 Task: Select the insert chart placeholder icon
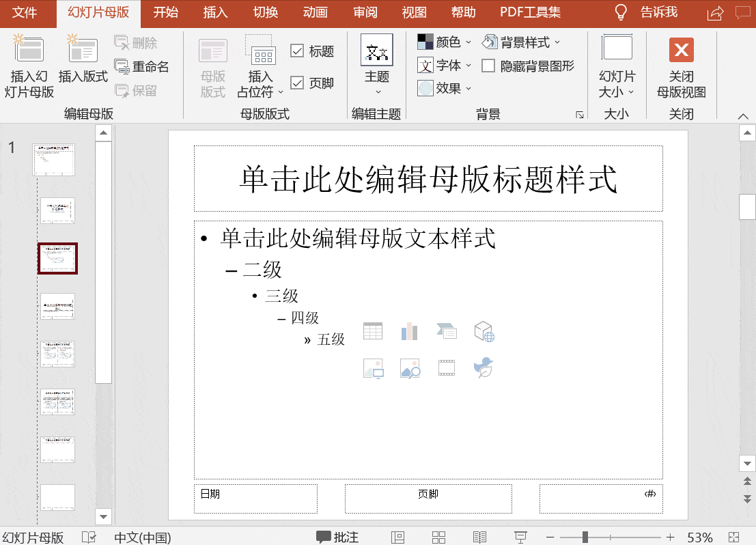point(410,331)
